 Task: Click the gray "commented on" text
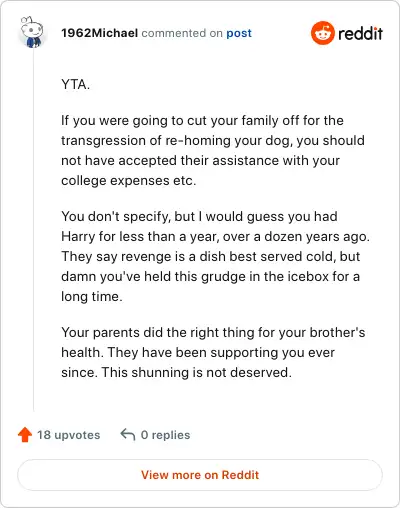tap(182, 33)
